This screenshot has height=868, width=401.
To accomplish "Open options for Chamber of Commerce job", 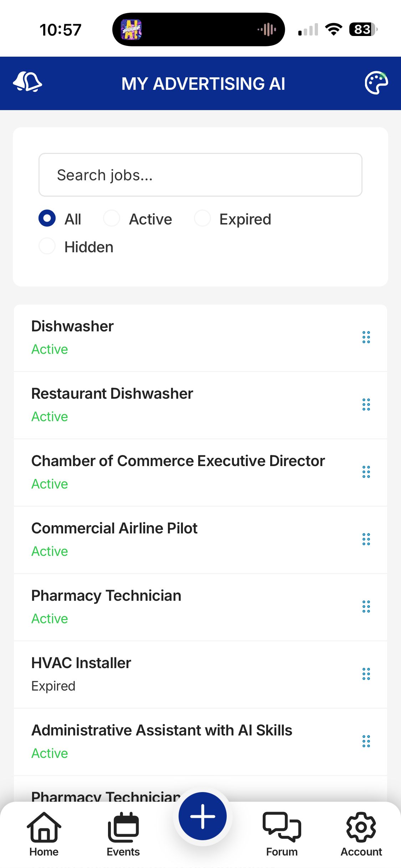I will [x=366, y=472].
